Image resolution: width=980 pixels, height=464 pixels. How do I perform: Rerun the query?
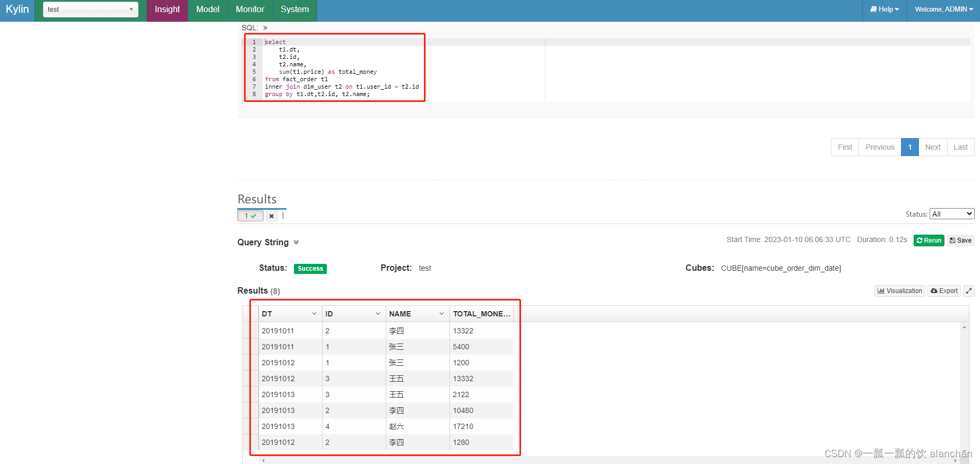pos(929,240)
